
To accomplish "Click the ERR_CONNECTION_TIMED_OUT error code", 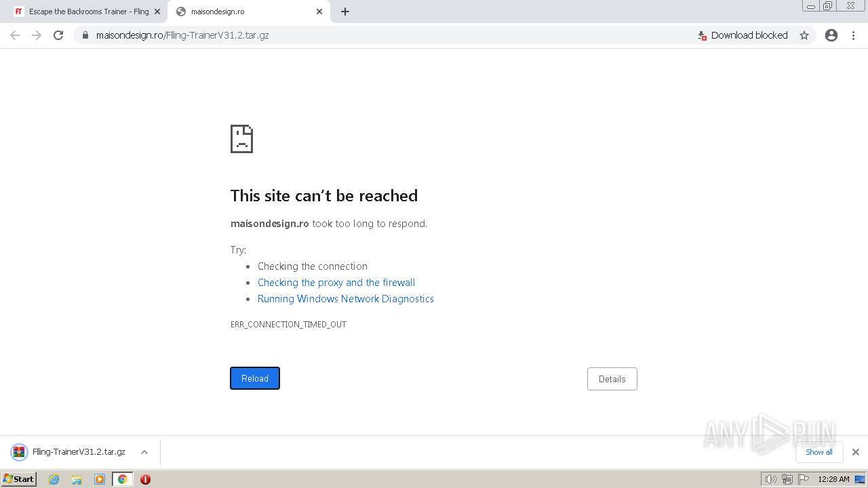I will (288, 325).
